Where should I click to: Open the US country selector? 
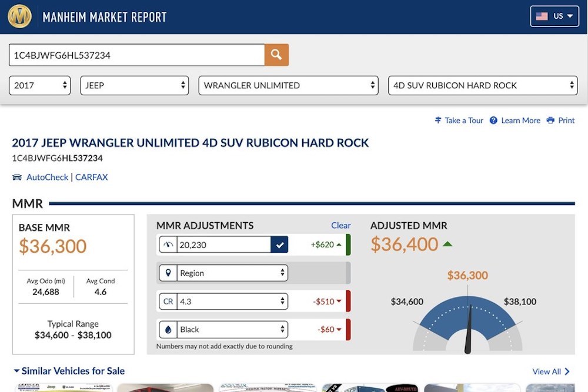pos(553,16)
